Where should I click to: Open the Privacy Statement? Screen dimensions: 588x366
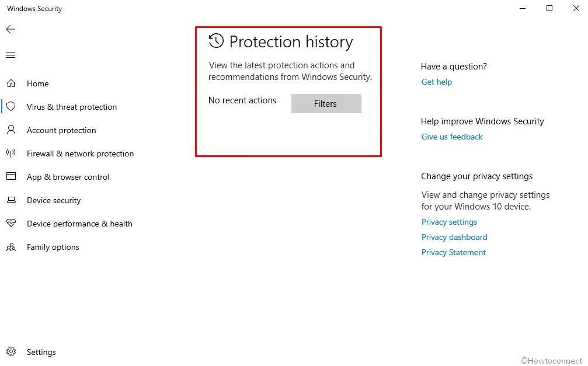pos(453,252)
